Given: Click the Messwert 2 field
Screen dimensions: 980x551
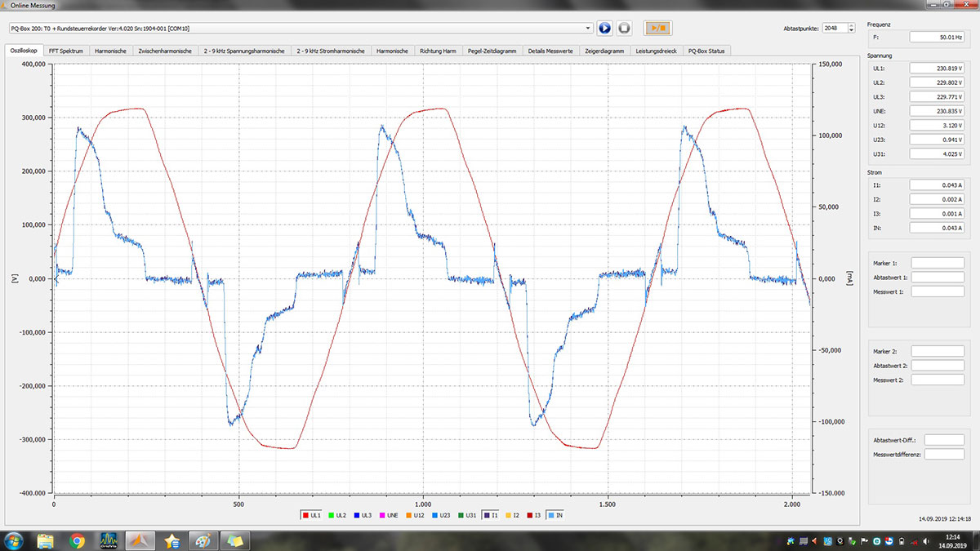Looking at the screenshot, I should (938, 380).
